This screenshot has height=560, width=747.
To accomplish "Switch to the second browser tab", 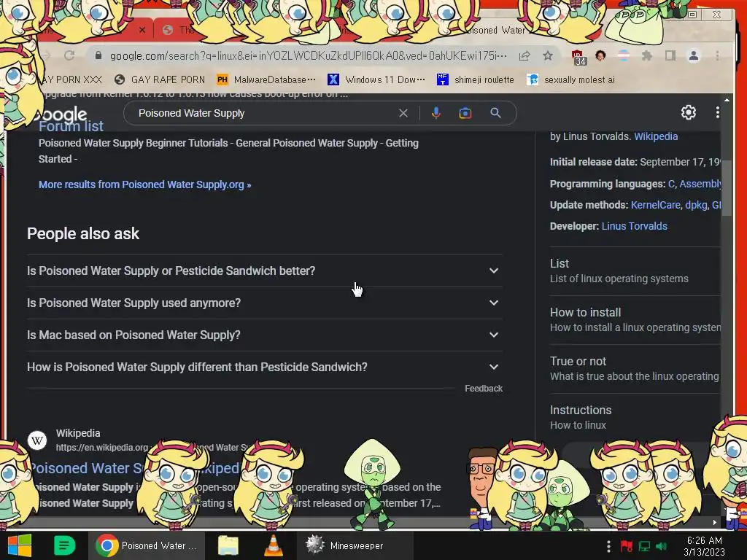I will [x=179, y=30].
